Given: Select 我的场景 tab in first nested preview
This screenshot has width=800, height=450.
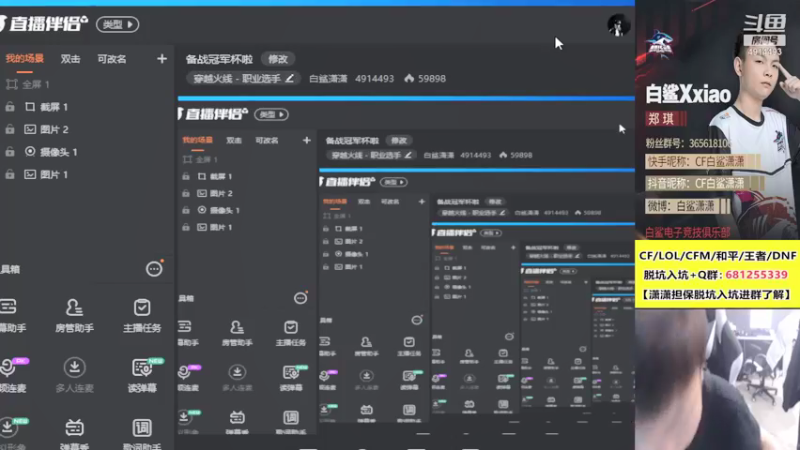Looking at the screenshot, I should pos(197,140).
